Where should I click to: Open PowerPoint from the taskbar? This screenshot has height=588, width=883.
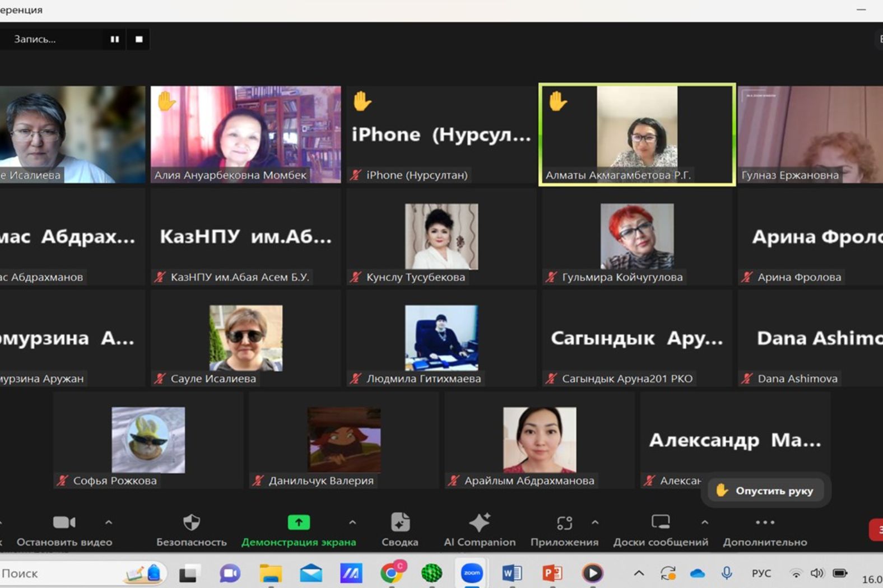(552, 573)
